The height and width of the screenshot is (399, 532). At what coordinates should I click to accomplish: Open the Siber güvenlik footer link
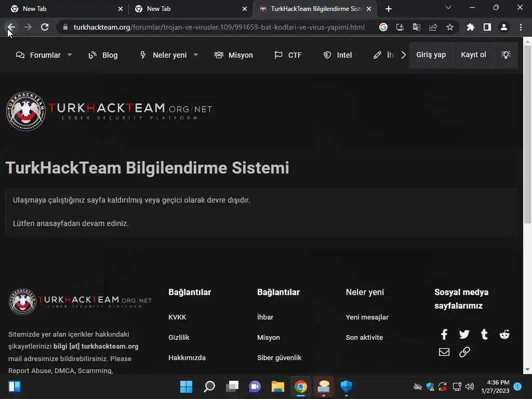(279, 358)
